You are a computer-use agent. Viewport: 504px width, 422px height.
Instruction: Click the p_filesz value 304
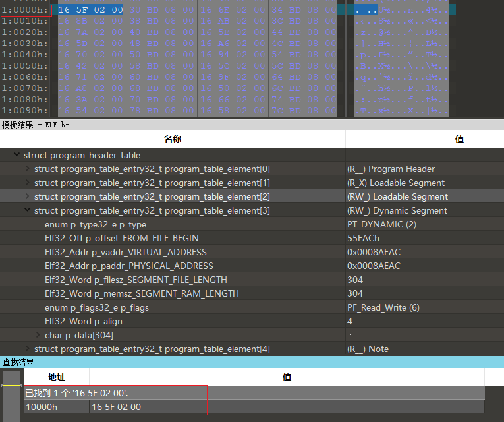click(355, 280)
